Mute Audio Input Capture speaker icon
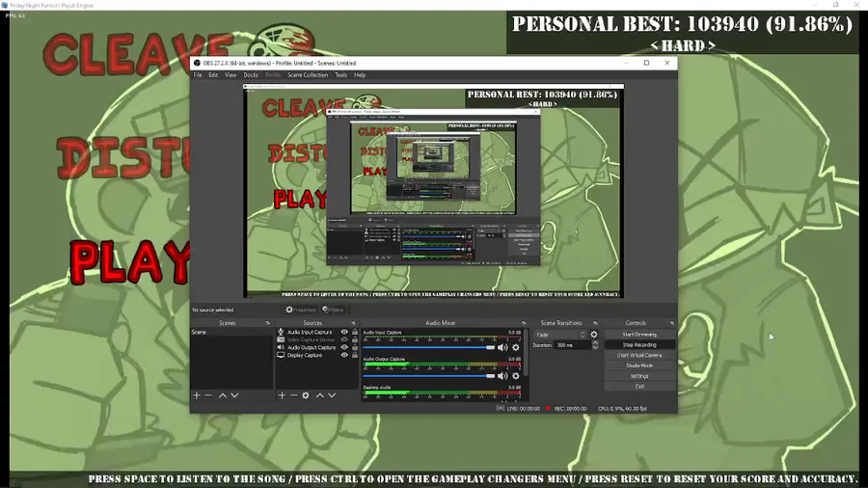This screenshot has height=488, width=868. coord(502,347)
